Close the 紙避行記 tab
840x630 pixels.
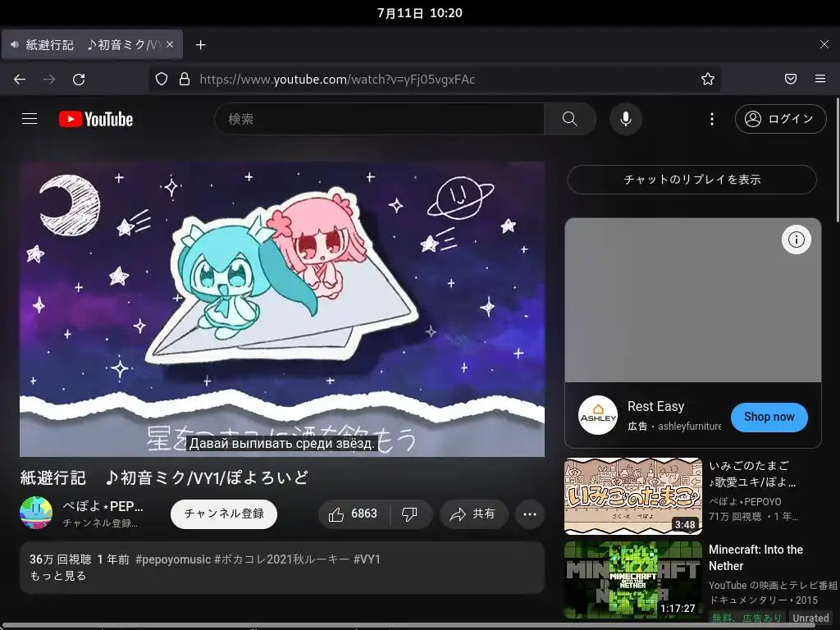click(x=170, y=44)
